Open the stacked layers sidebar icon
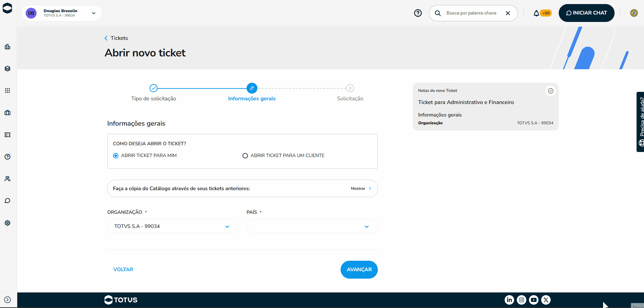This screenshot has width=644, height=308. pos(7,69)
